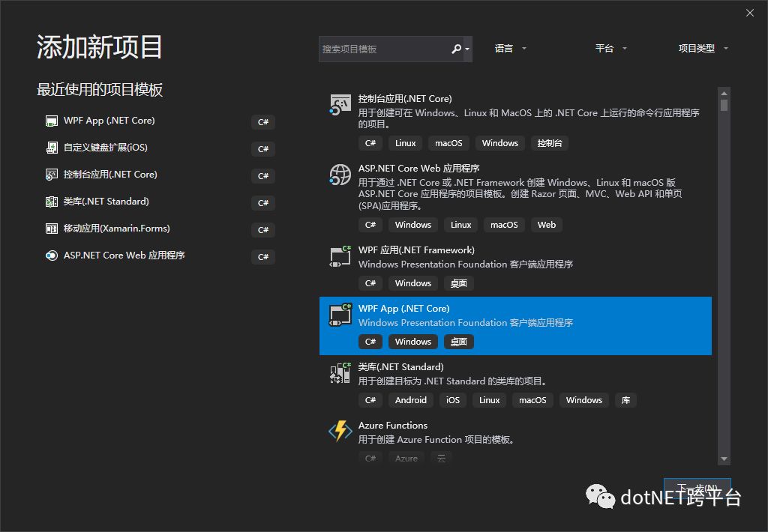The height and width of the screenshot is (532, 768).
Task: Select the Azure Functions template
Action: click(393, 426)
